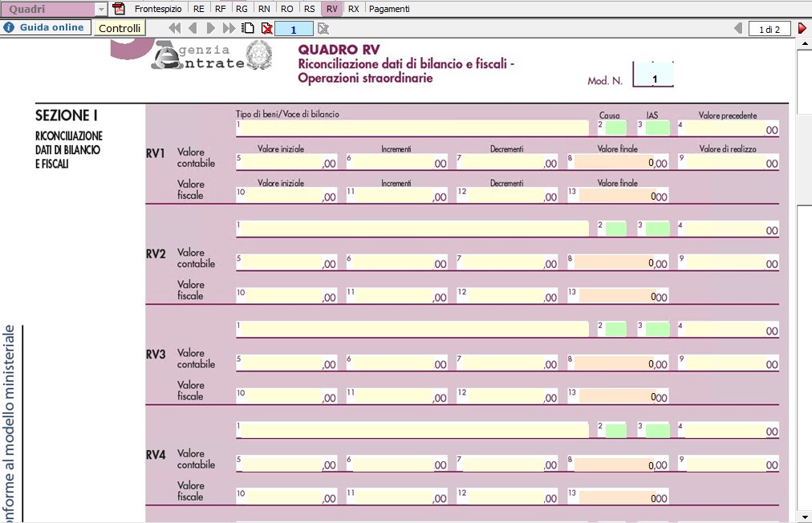Go to the next module arrow
The width and height of the screenshot is (812, 523).
(x=210, y=29)
